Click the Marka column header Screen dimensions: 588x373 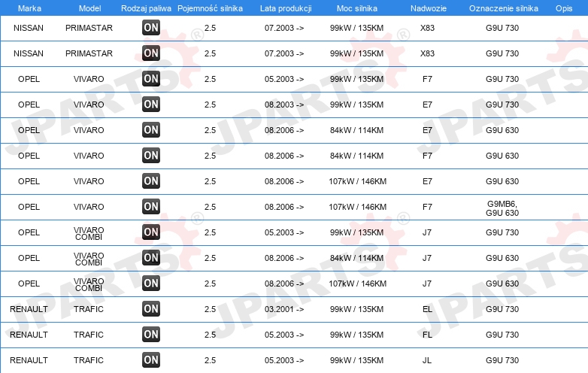click(29, 8)
